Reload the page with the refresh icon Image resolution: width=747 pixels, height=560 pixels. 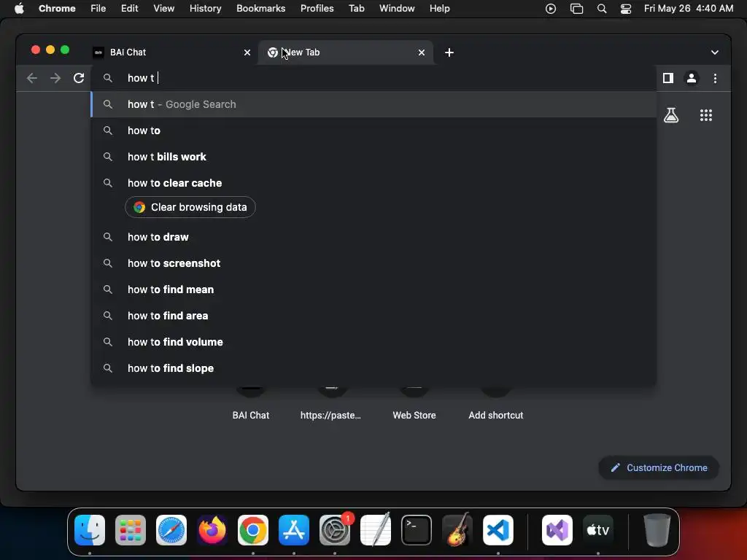79,78
